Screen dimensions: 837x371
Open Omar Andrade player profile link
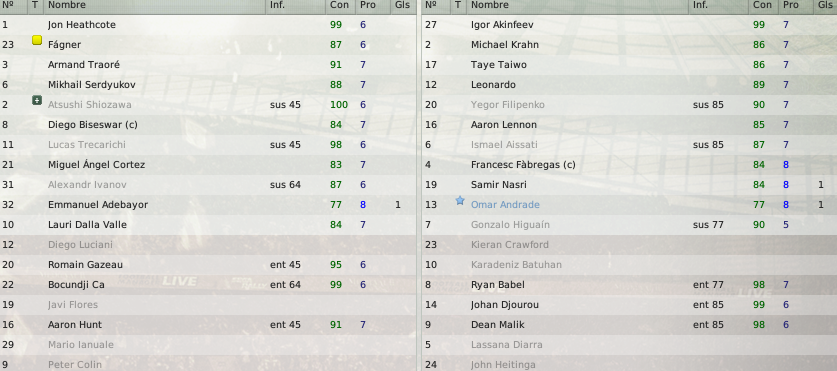(505, 205)
